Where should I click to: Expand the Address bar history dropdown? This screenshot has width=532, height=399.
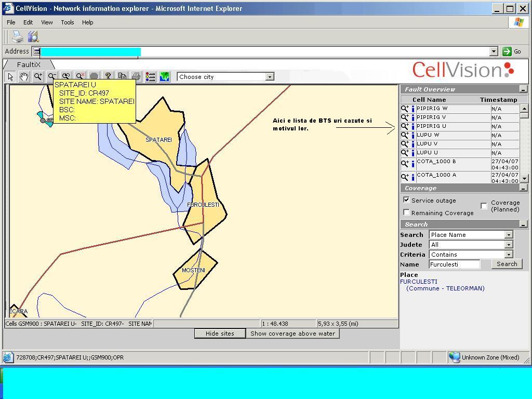[x=494, y=51]
